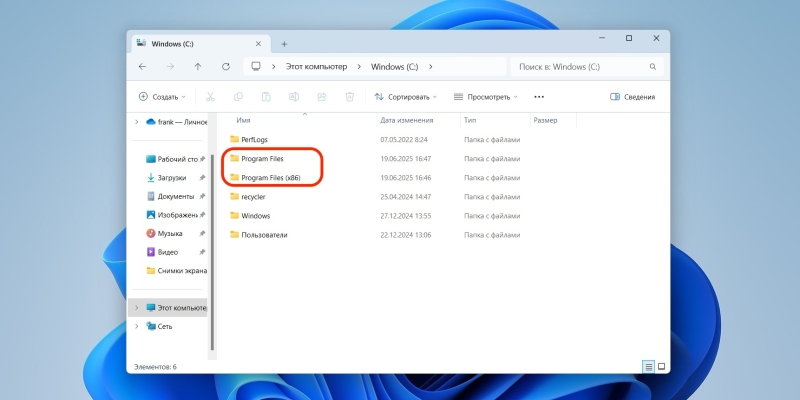The height and width of the screenshot is (400, 800).
Task: Unpin Рабочий стол via its pin icon
Action: point(202,159)
